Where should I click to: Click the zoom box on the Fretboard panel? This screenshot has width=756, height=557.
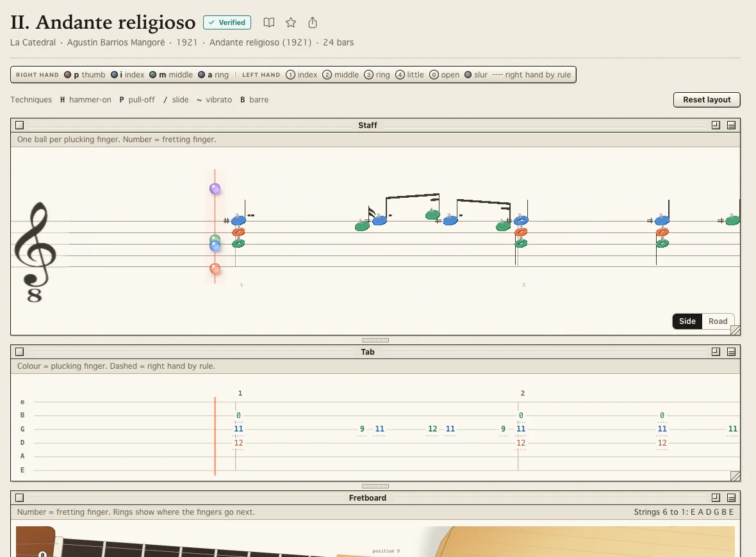[716, 497]
